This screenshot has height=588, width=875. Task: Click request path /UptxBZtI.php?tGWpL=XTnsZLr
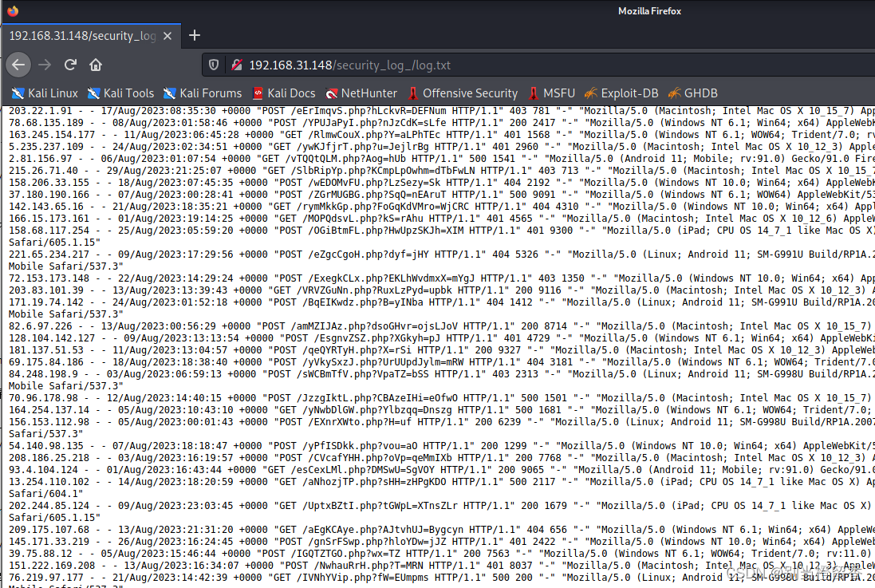(x=380, y=506)
